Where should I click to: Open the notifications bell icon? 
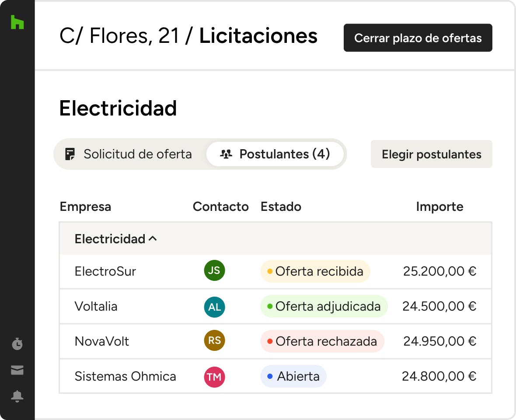tap(17, 396)
